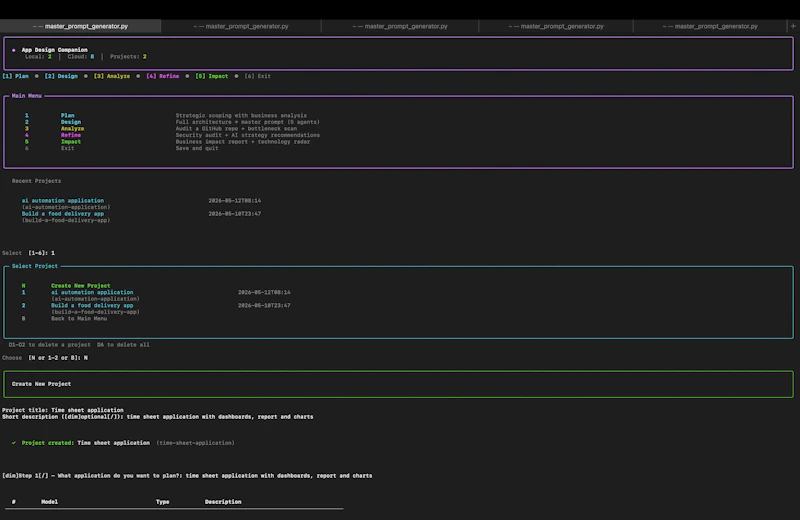Click 'Strategic scoping with business analysis' description
The height and width of the screenshot is (520, 800).
pyautogui.click(x=241, y=115)
